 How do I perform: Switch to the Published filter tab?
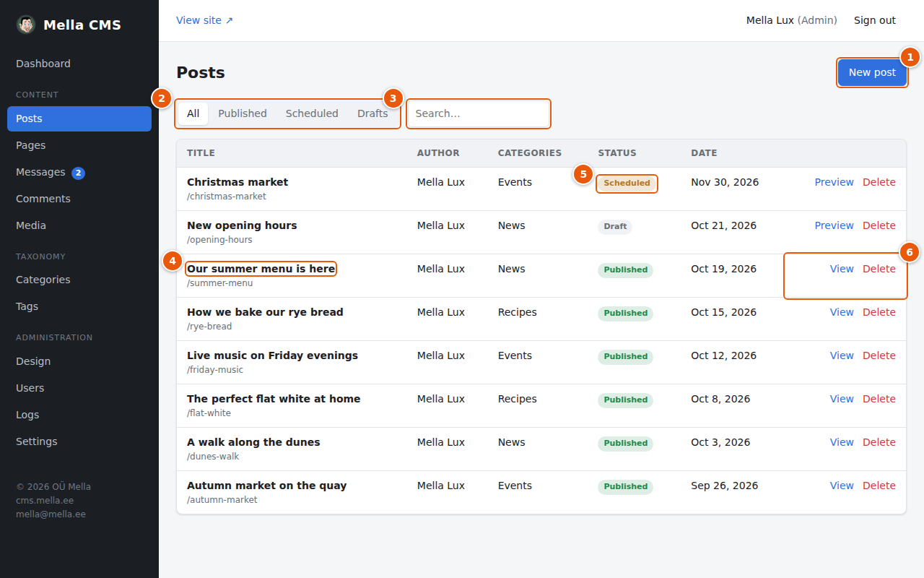pos(243,113)
